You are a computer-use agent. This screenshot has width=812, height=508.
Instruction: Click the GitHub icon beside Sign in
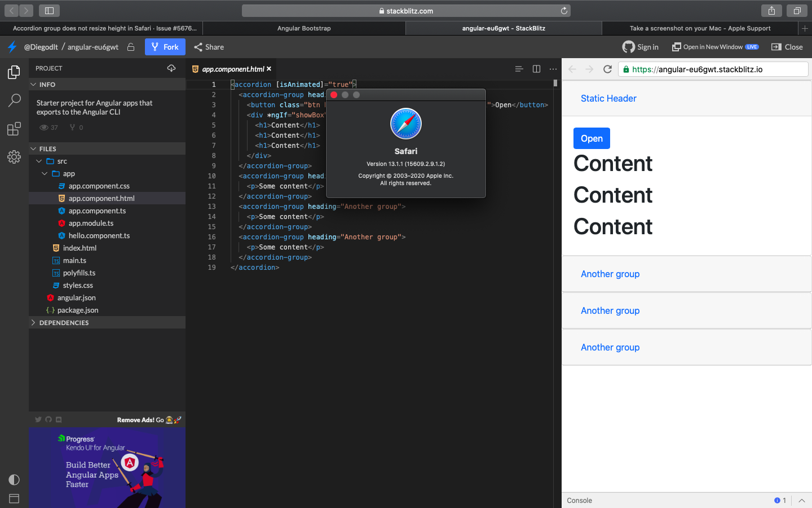(626, 47)
